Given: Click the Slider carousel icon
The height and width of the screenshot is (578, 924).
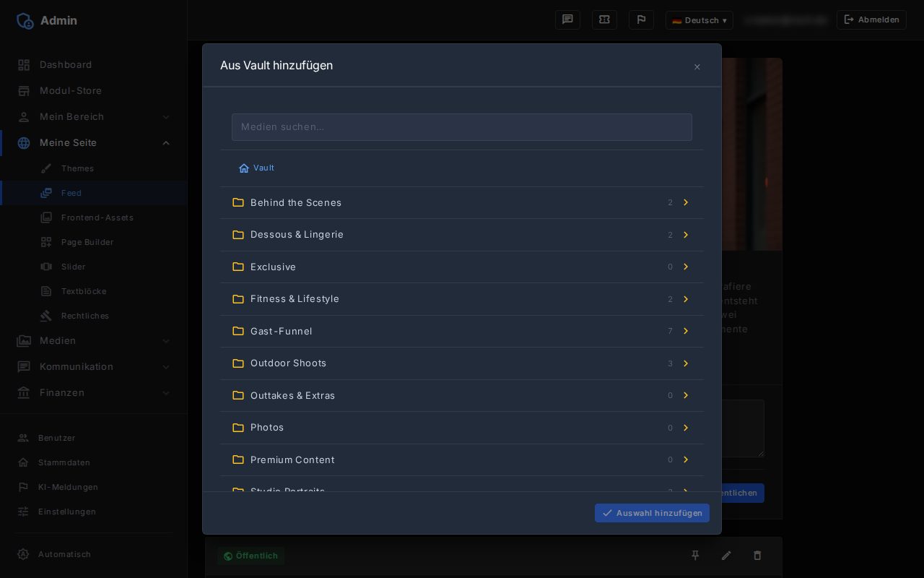Looking at the screenshot, I should point(46,267).
